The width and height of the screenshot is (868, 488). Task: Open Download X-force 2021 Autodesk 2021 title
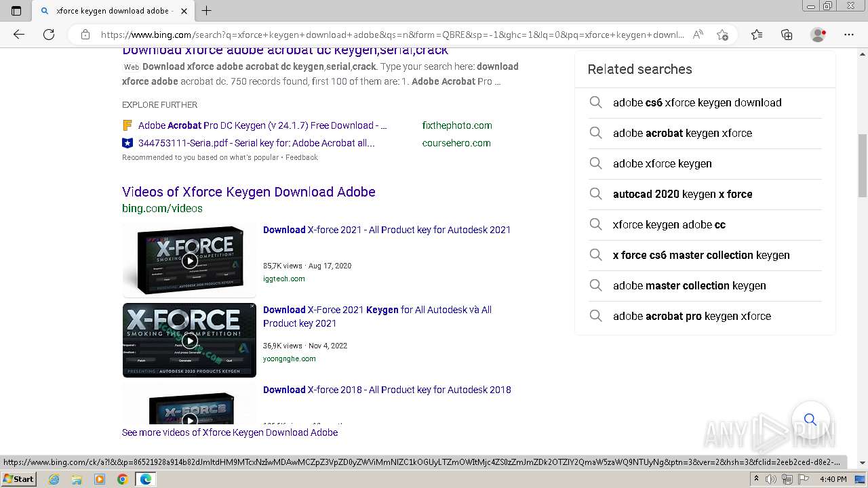[387, 230]
